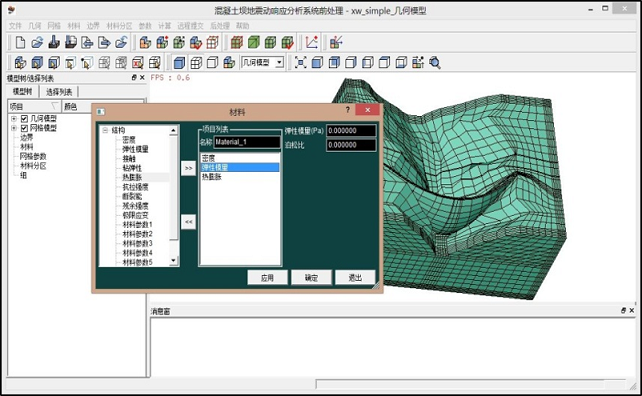The image size is (642, 396).
Task: Click the point selection cursor icon
Action: 87,63
